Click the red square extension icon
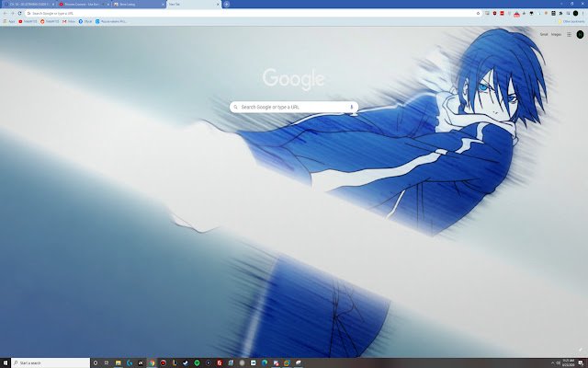Screen dimensions: 588x368 tap(503, 13)
